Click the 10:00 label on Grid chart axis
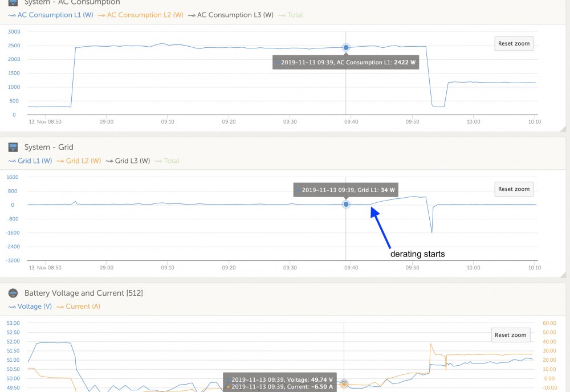 coord(473,268)
